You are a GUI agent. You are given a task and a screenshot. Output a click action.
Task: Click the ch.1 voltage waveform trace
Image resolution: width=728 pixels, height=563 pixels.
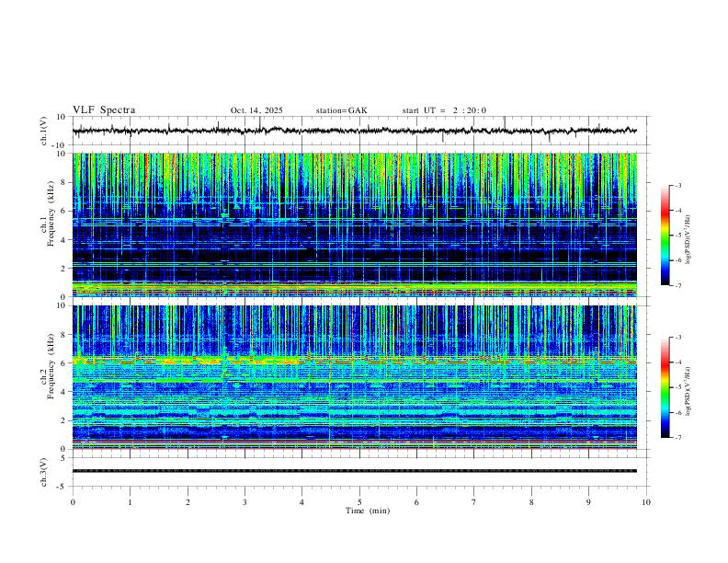[355, 131]
